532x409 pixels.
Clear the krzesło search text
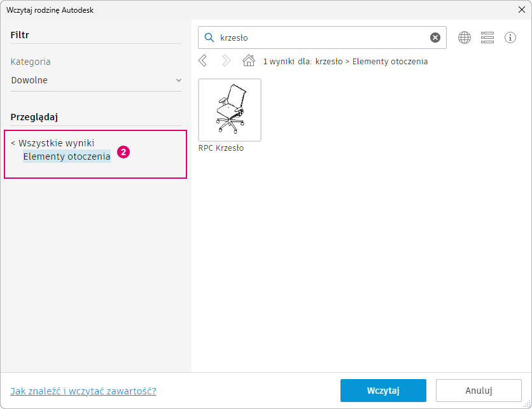point(435,38)
